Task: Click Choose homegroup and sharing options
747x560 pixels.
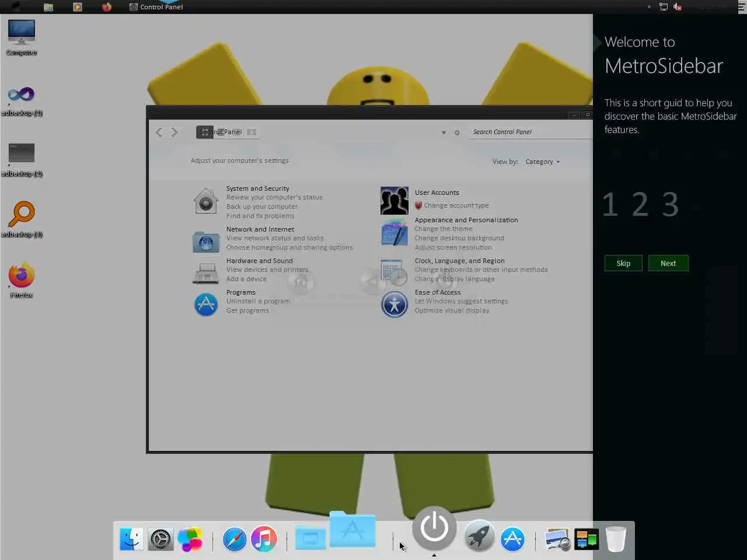Action: [289, 247]
